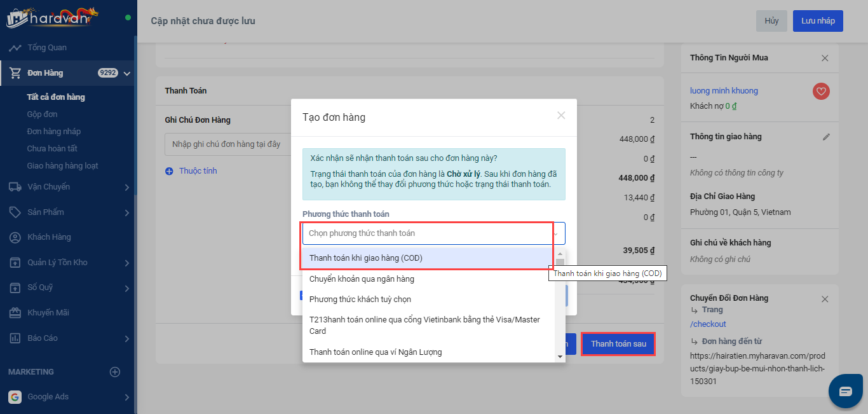Expand the Vận Chuyển menu
Image resolution: width=868 pixels, height=414 pixels.
126,187
